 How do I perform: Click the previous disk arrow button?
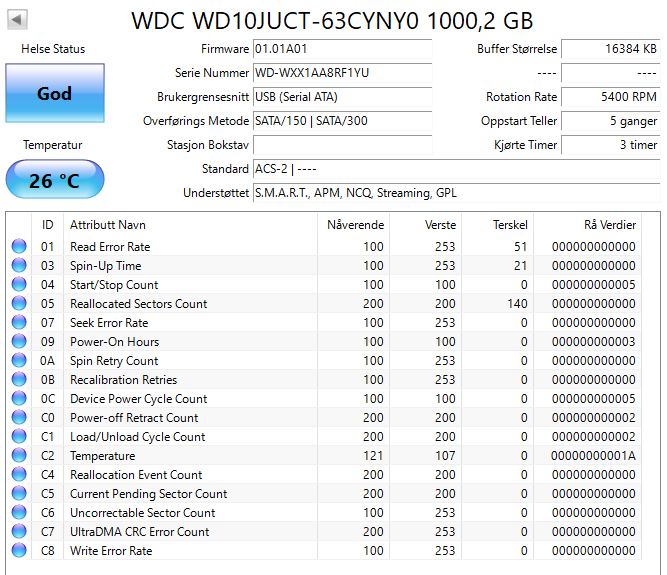coord(18,20)
